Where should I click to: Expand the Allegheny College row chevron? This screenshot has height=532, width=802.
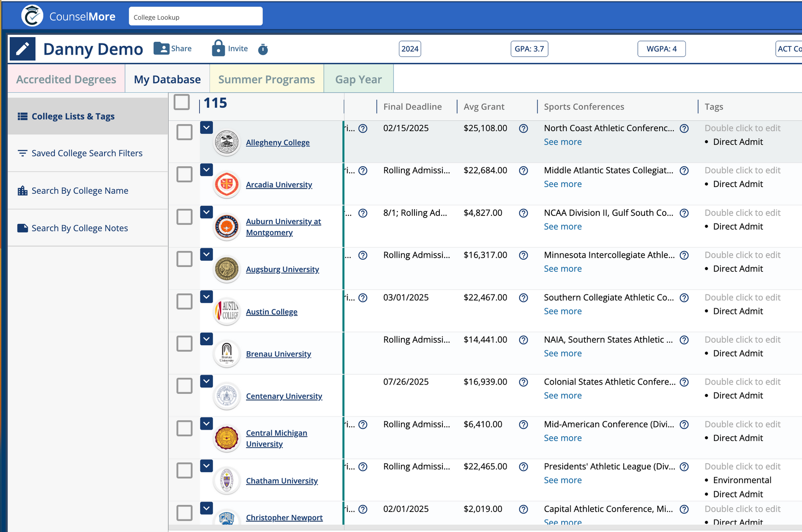click(x=206, y=127)
